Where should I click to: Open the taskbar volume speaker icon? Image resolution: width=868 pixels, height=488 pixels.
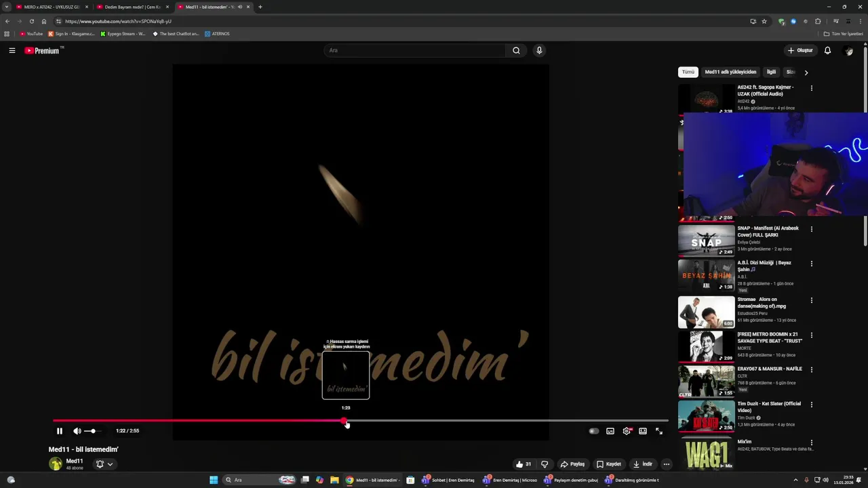pyautogui.click(x=825, y=480)
